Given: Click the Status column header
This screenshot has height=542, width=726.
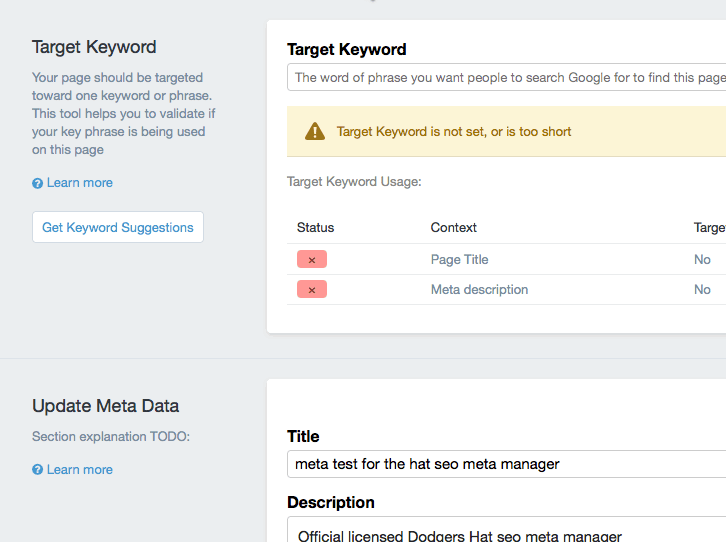Looking at the screenshot, I should pyautogui.click(x=315, y=227).
